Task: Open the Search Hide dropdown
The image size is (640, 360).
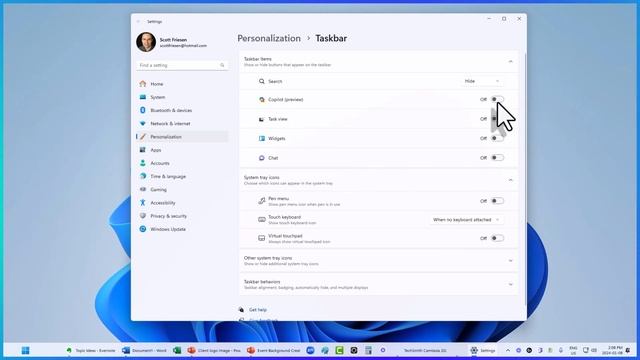Action: (482, 81)
